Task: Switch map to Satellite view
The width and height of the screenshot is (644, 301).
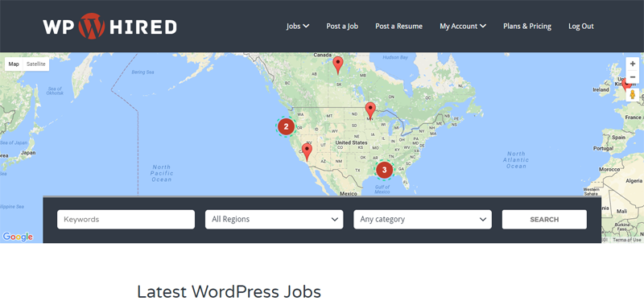Action: pos(35,64)
